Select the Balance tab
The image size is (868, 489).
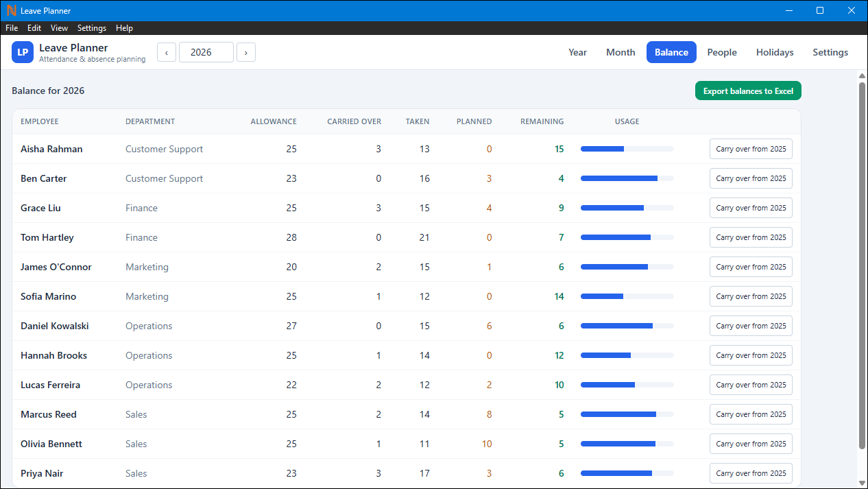671,52
